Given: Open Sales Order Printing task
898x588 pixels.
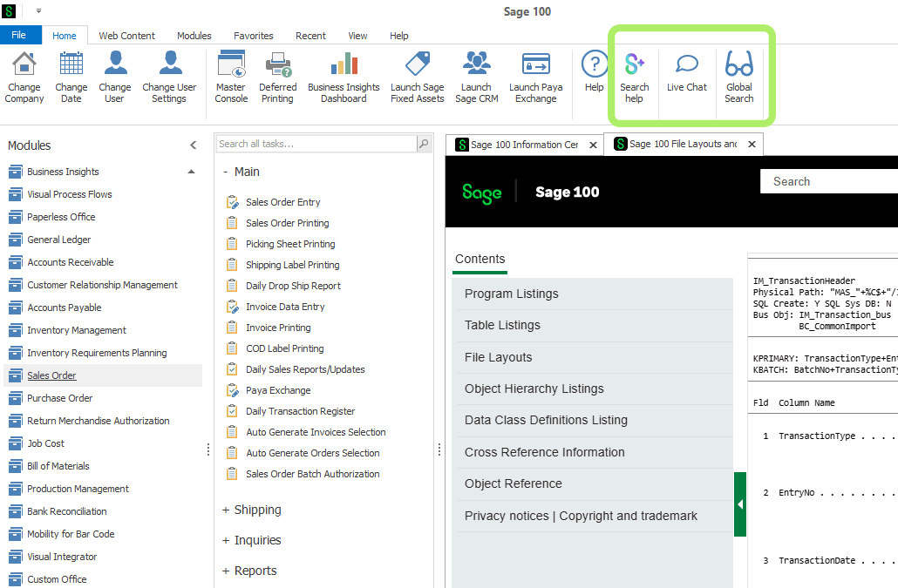Looking at the screenshot, I should click(x=288, y=223).
